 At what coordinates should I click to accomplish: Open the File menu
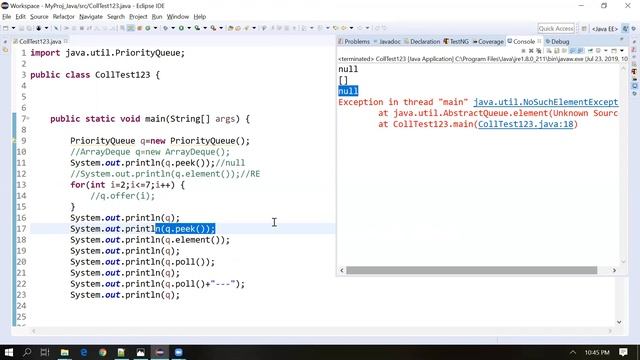click(7, 17)
